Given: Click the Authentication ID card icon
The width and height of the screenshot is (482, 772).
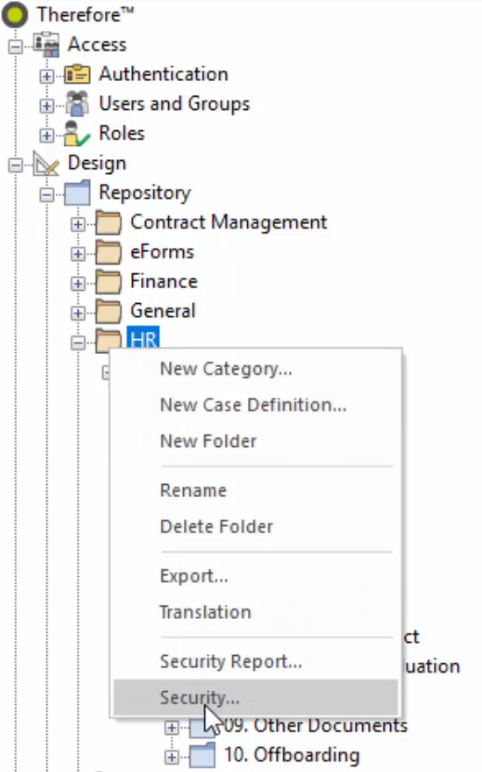Looking at the screenshot, I should [x=77, y=75].
